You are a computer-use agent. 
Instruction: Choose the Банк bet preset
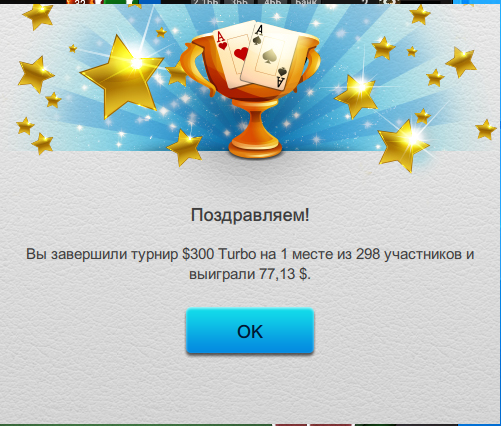coord(305,2)
